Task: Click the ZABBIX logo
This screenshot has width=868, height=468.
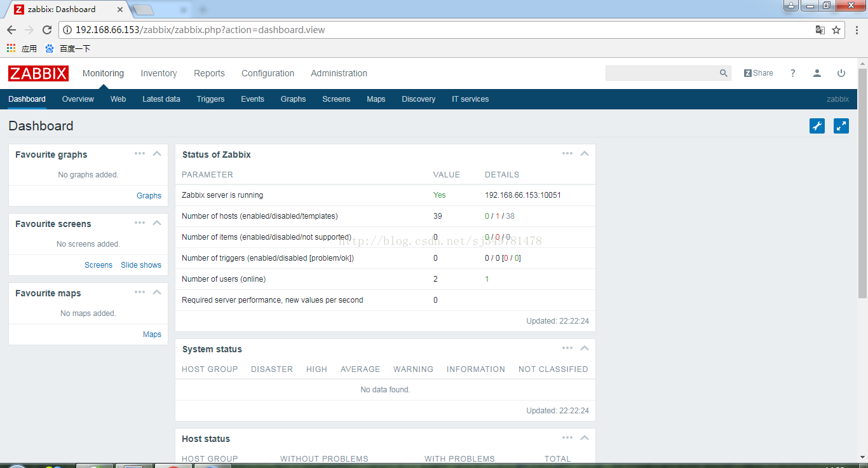Action: [38, 73]
